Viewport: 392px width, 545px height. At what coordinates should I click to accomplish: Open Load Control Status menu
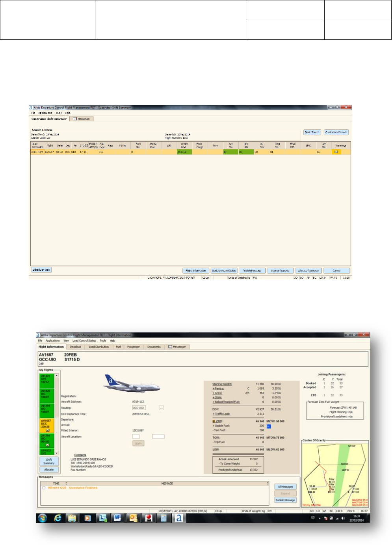[84, 340]
